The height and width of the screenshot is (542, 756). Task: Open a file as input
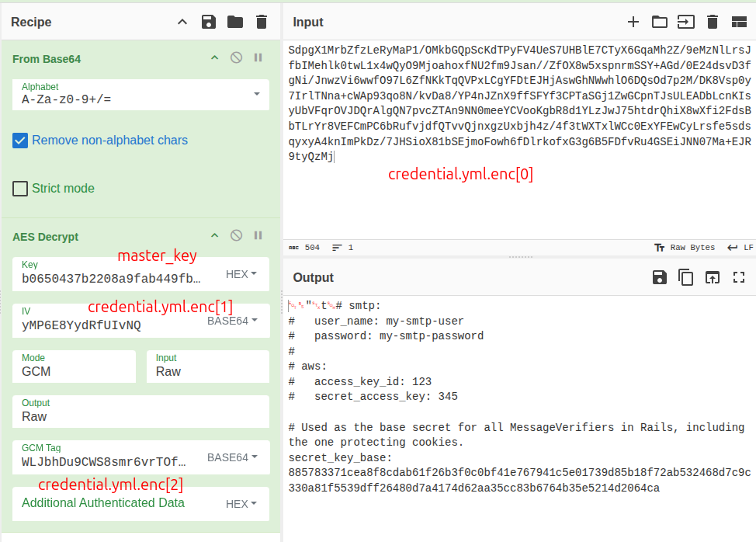click(x=685, y=23)
